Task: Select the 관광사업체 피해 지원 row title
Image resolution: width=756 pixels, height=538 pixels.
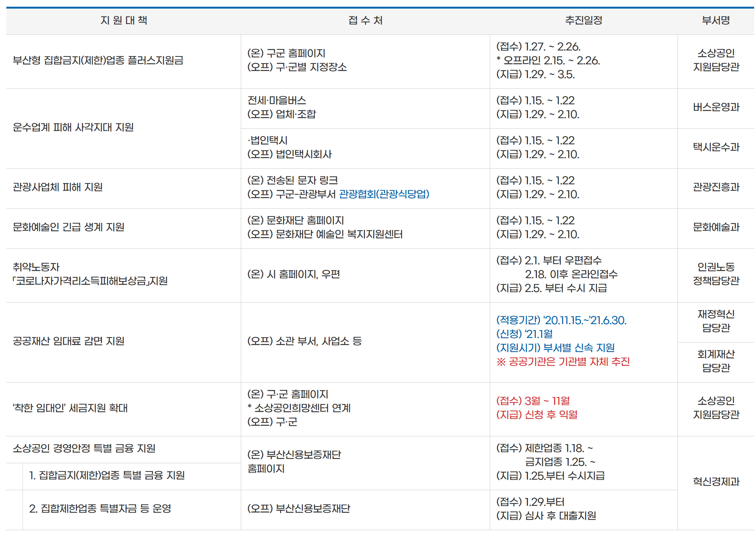Action: [x=58, y=187]
